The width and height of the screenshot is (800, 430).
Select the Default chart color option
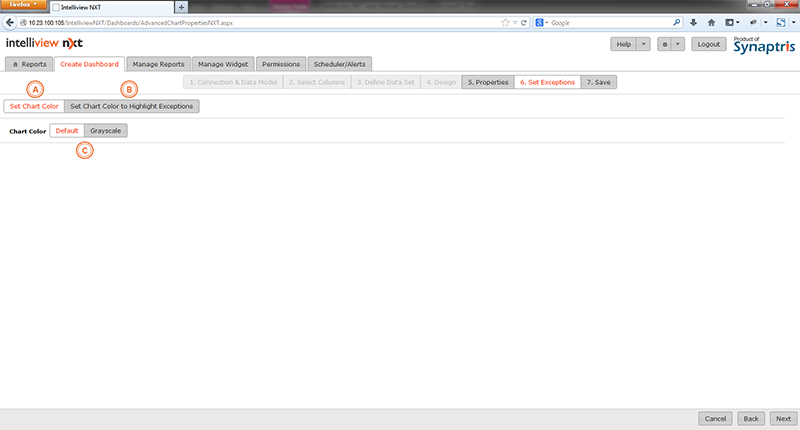pos(67,130)
